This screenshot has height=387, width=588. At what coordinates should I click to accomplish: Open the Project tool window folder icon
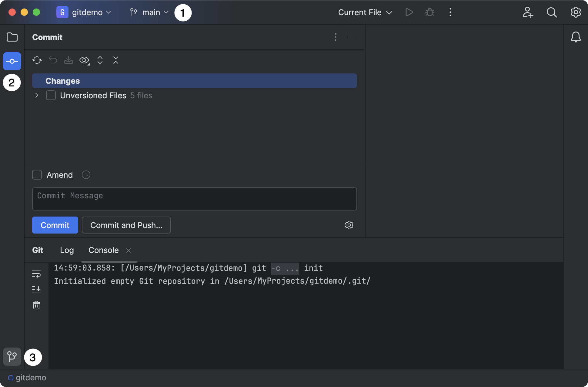(12, 37)
